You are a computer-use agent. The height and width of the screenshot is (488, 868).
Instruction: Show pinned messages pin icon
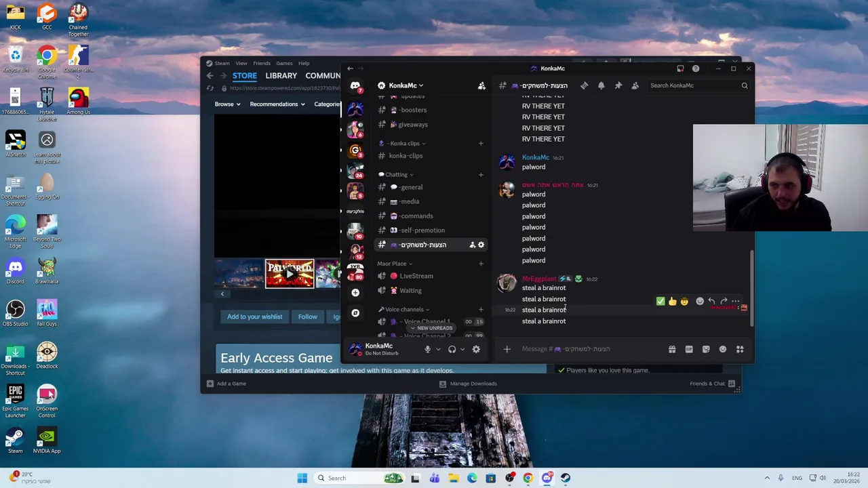[618, 85]
